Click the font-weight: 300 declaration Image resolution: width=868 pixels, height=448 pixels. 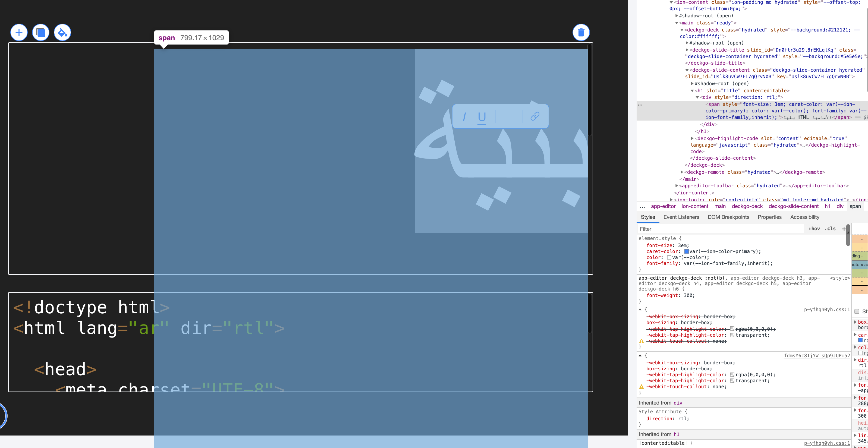(670, 295)
